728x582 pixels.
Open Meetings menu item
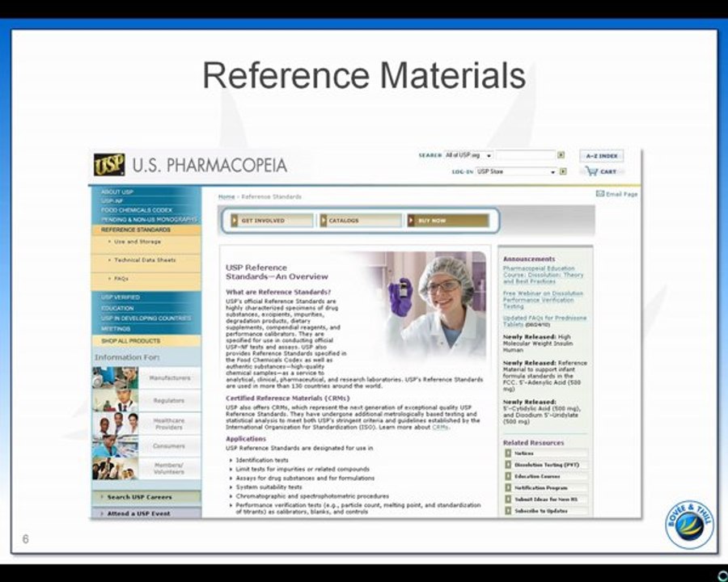point(146,329)
